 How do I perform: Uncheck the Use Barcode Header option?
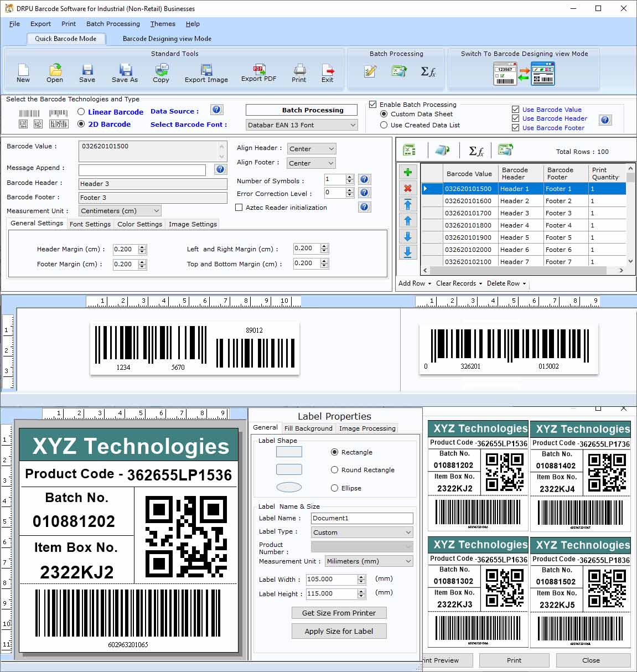(515, 118)
